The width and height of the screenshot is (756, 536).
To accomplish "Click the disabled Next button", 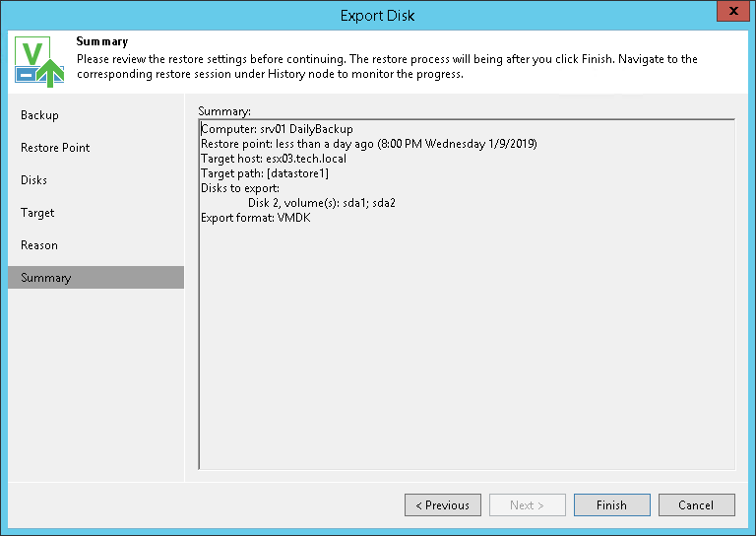I will [528, 505].
